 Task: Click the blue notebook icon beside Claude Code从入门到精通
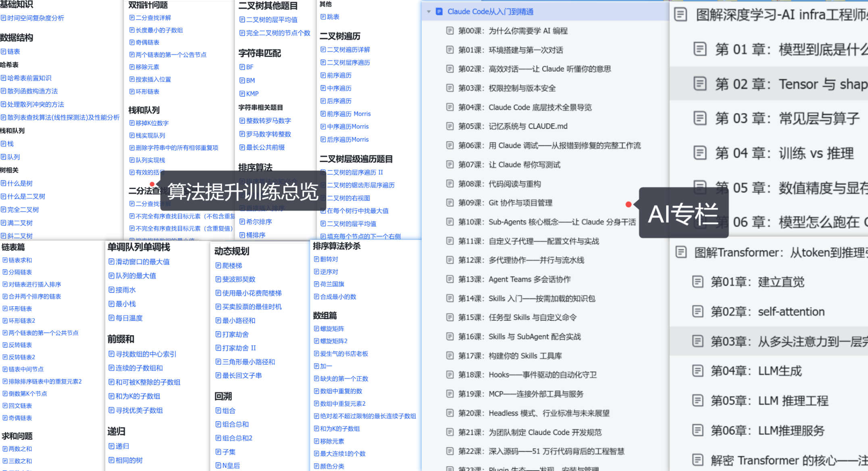pyautogui.click(x=439, y=12)
